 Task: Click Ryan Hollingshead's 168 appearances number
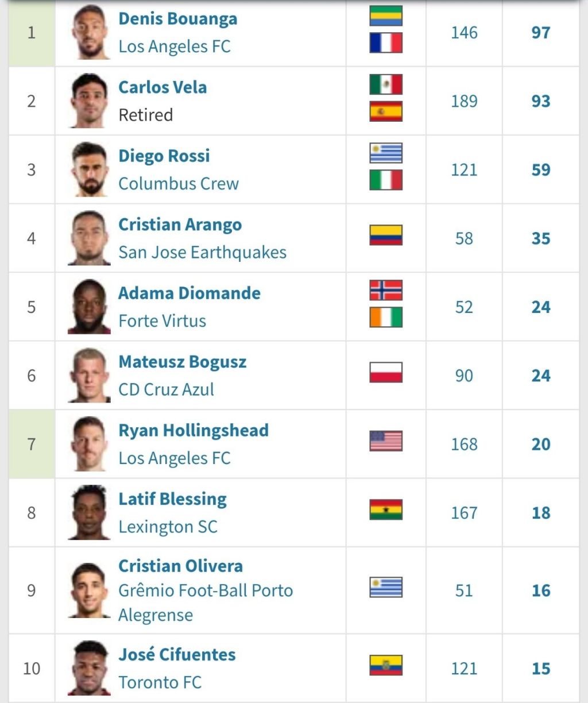point(464,444)
